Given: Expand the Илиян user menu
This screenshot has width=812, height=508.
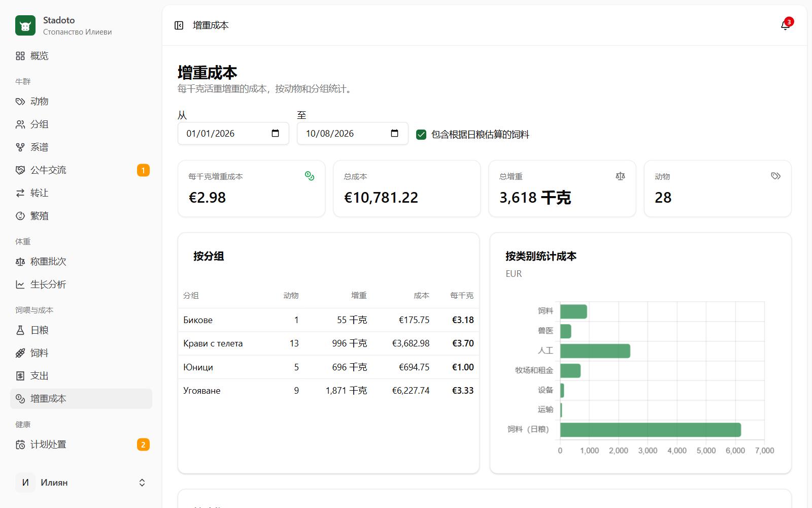Looking at the screenshot, I should point(81,483).
